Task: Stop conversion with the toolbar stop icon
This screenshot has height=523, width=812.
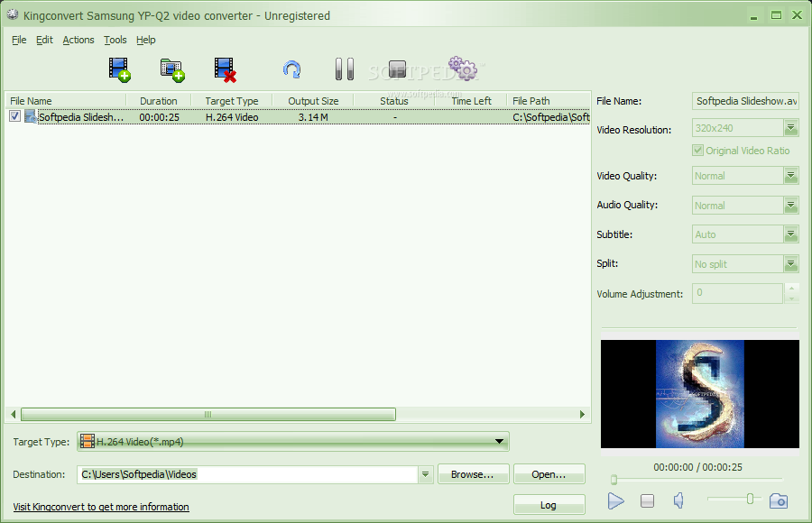Action: [397, 69]
